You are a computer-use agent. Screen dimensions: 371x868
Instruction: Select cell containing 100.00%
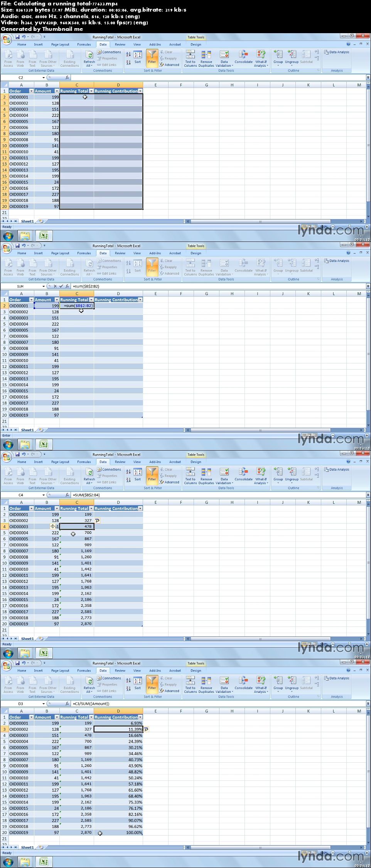coord(118,833)
